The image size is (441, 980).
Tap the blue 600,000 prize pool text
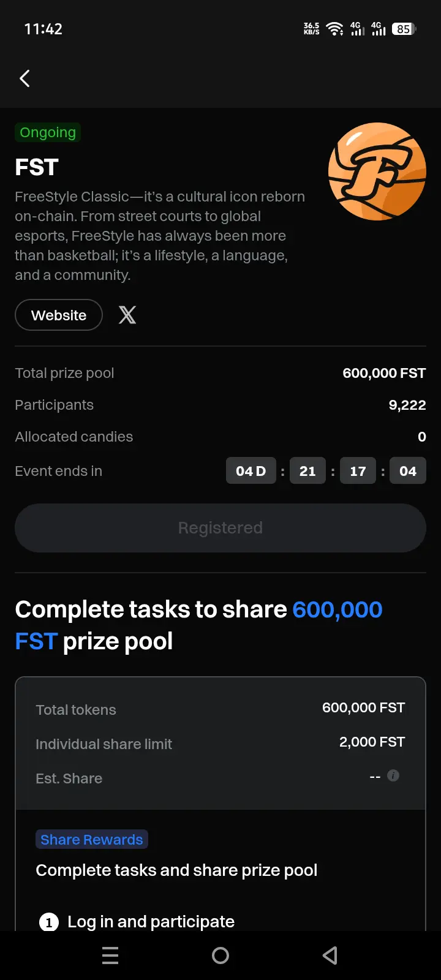(x=337, y=609)
